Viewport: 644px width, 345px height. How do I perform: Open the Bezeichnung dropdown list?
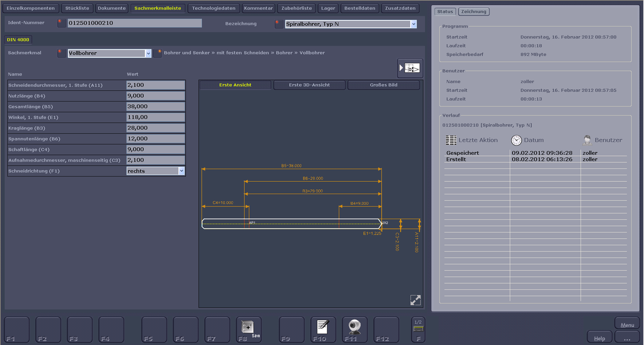413,24
